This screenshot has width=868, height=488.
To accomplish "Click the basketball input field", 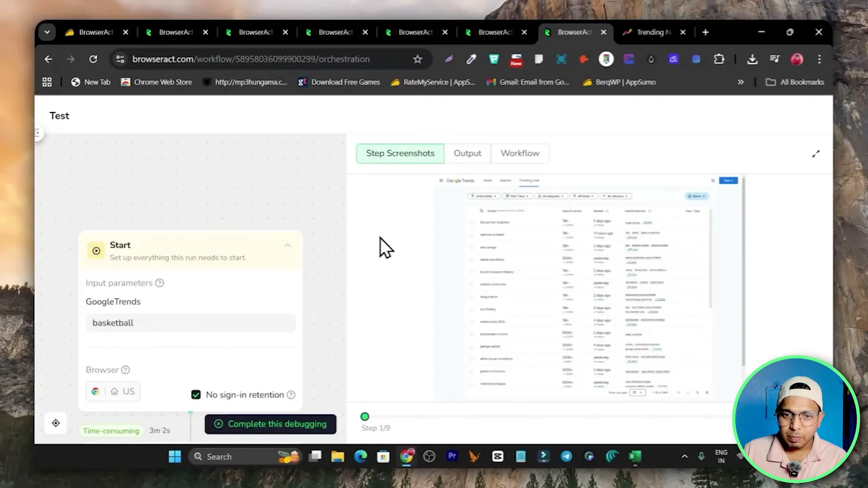I will [190, 323].
